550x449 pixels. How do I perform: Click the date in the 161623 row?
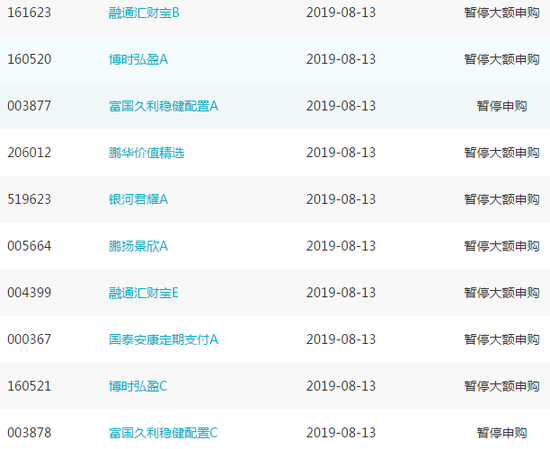tap(341, 13)
